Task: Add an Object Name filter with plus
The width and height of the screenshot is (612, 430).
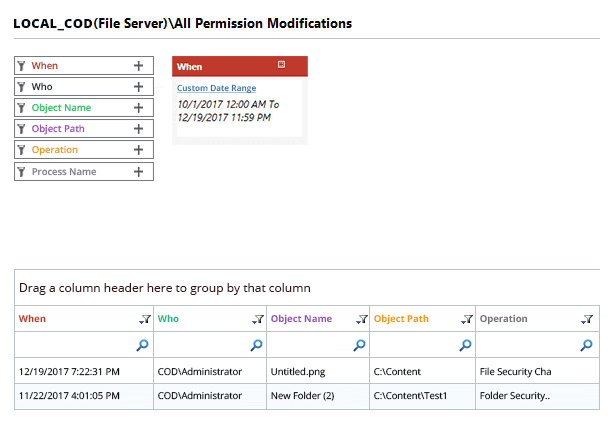Action: point(139,108)
